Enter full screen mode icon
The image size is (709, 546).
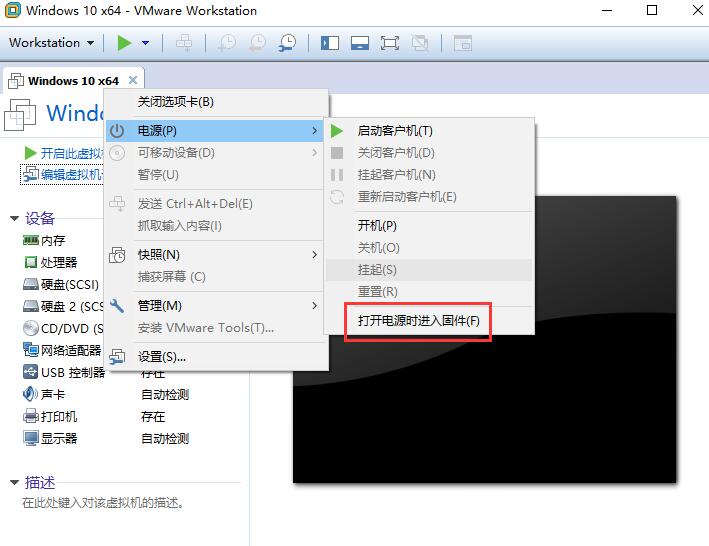(390, 43)
